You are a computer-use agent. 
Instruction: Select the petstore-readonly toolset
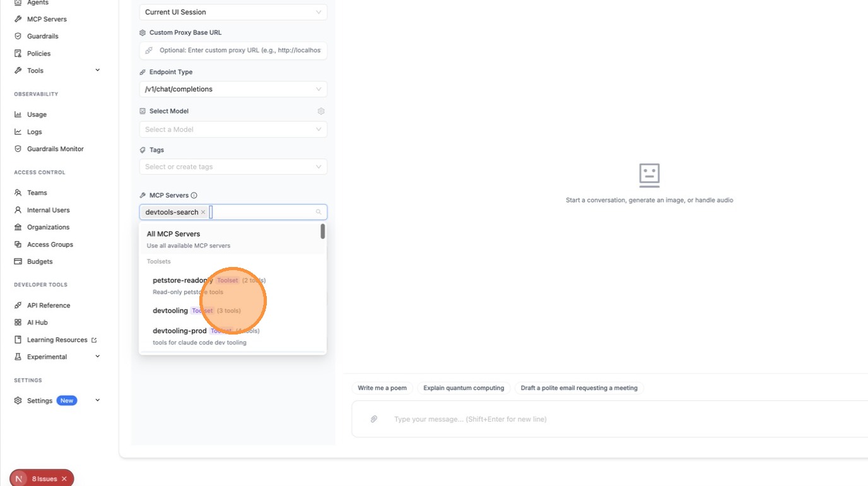[232, 285]
